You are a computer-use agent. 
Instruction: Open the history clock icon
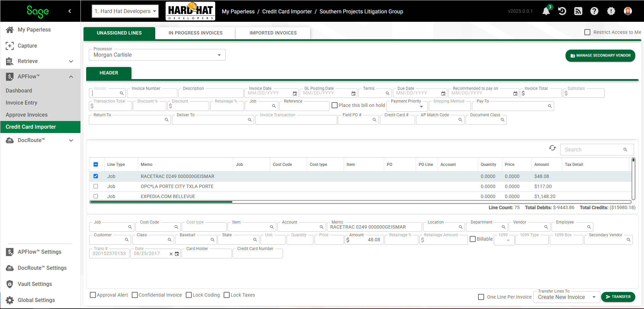pyautogui.click(x=562, y=11)
